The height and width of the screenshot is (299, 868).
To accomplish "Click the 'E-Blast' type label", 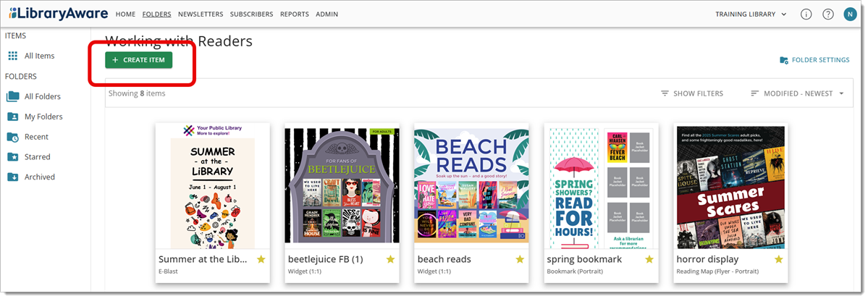I will [x=168, y=271].
